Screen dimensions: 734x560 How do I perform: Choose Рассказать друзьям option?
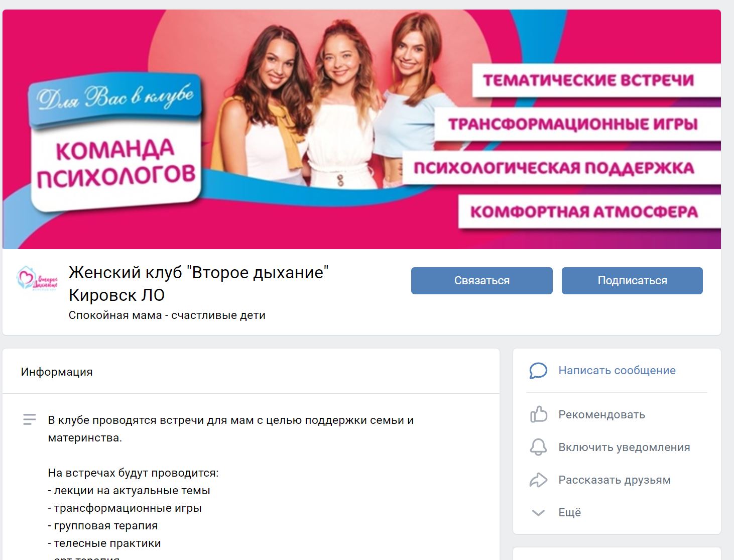pyautogui.click(x=615, y=480)
